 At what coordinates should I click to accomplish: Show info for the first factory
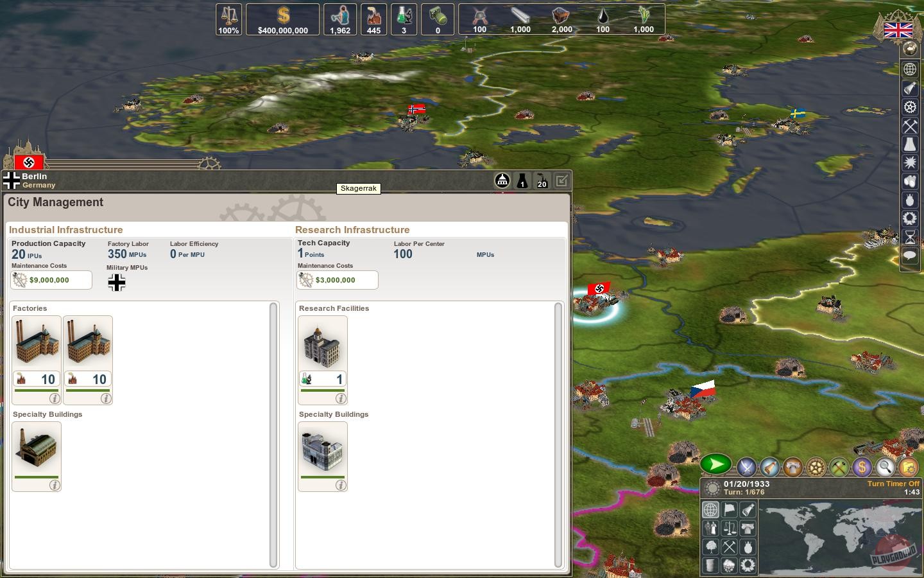[x=55, y=399]
